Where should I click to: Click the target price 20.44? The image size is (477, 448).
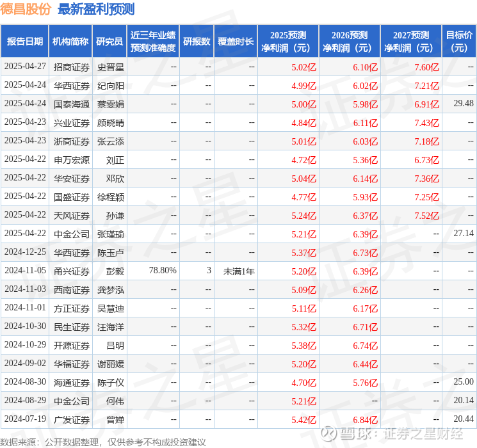[464, 419]
